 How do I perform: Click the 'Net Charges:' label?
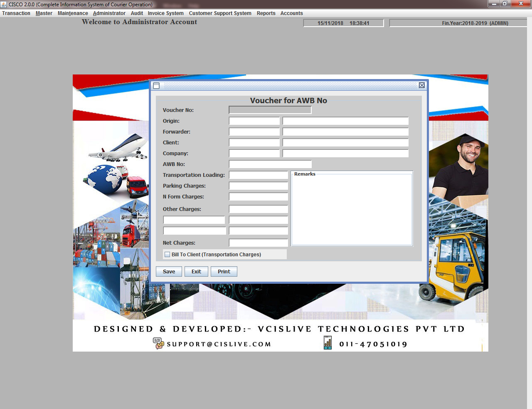tap(179, 243)
